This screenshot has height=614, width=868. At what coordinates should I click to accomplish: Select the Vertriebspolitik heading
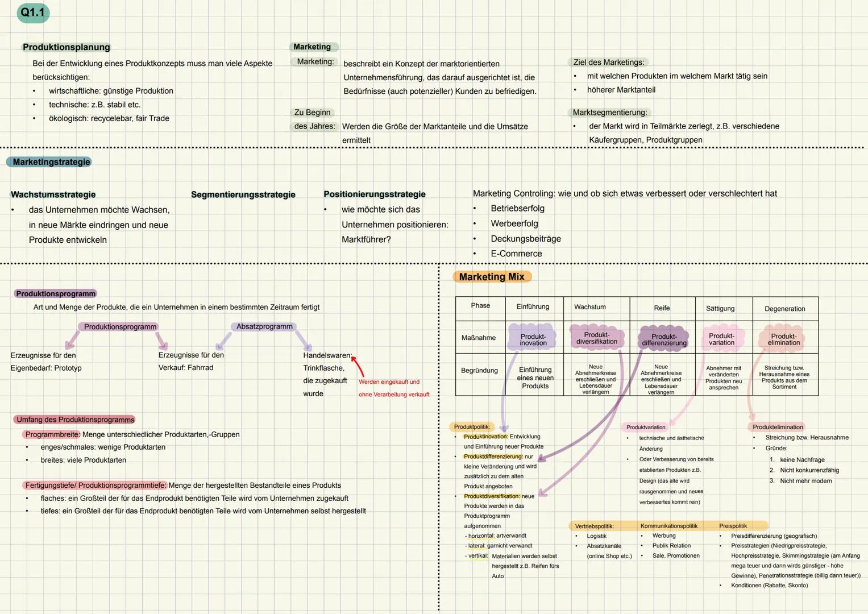[594, 526]
